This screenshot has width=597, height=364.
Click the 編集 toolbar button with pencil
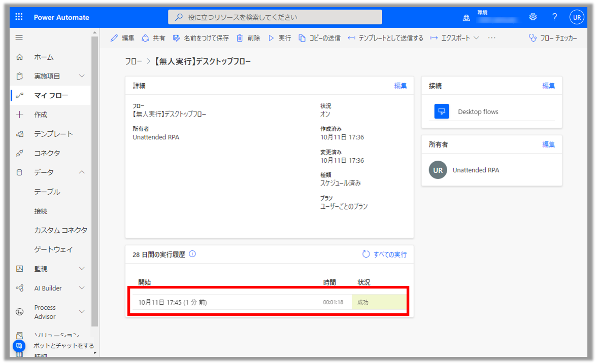point(122,38)
